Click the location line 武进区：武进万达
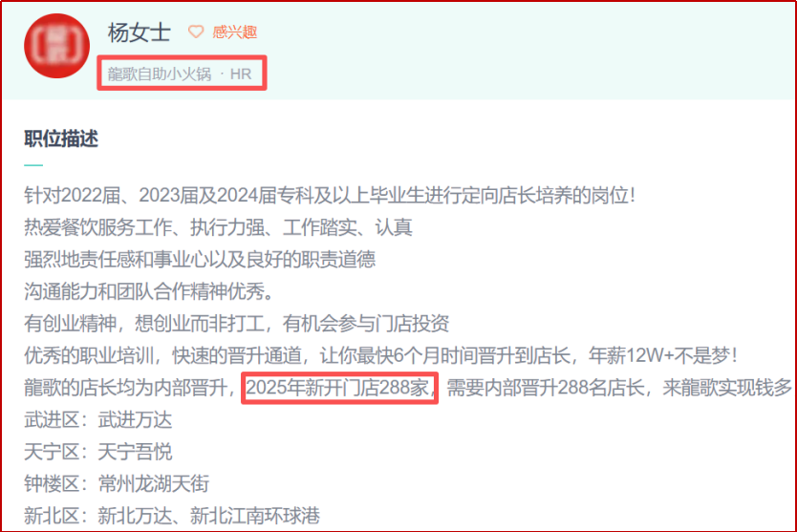 98,420
